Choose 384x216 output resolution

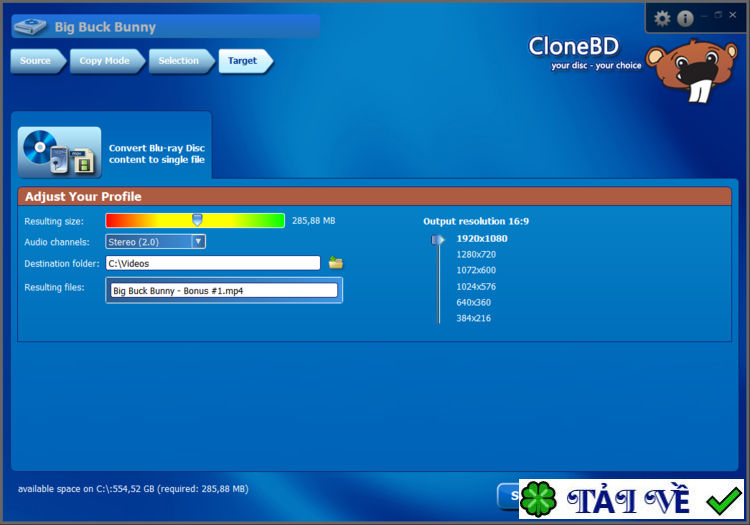tap(474, 318)
